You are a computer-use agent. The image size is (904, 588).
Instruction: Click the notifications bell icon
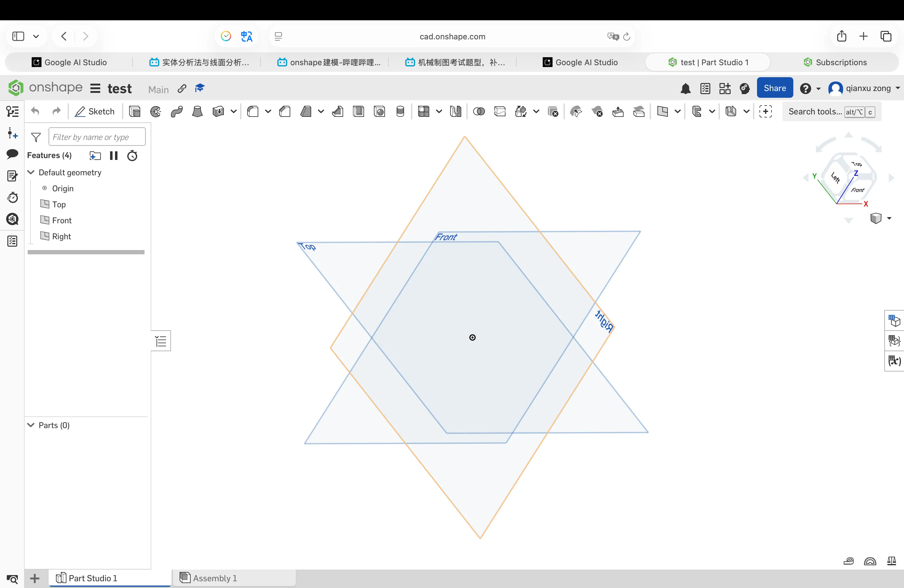(x=685, y=89)
